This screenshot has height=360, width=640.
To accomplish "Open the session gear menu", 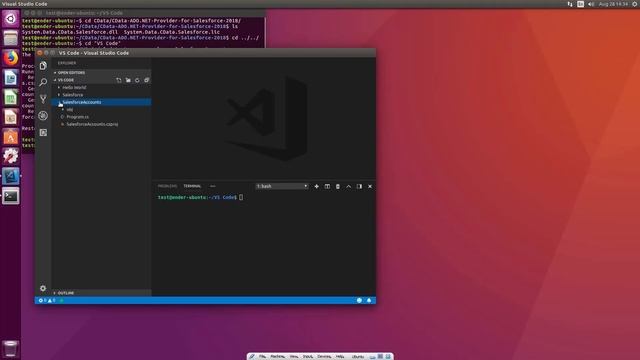I will tap(635, 4).
